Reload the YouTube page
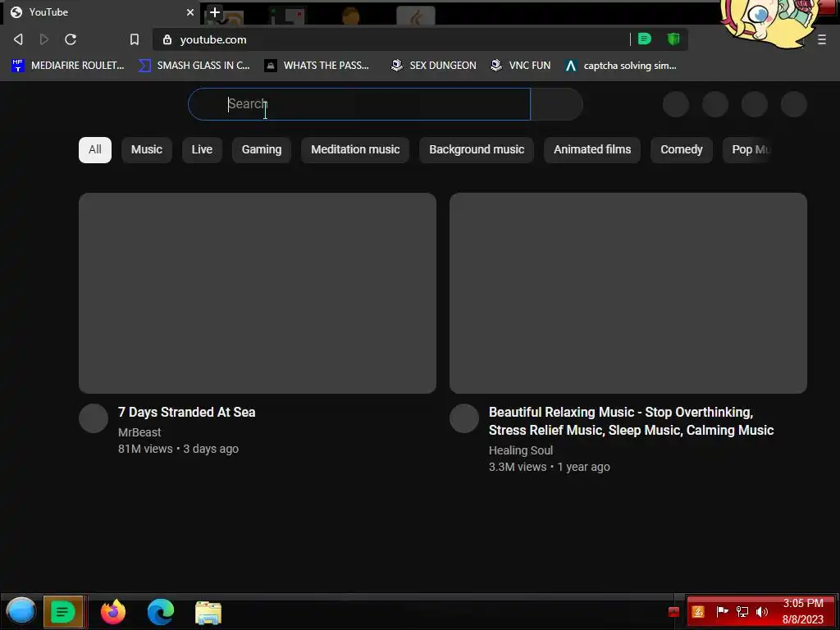 (71, 39)
